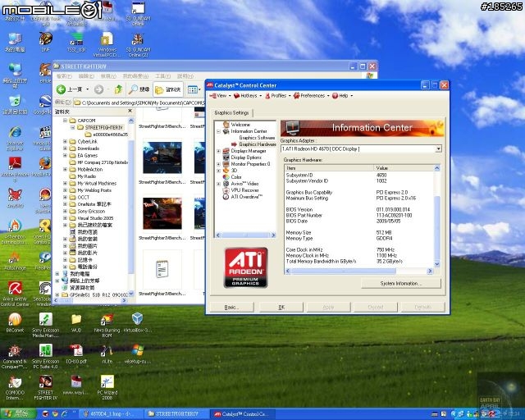Expand the EA Games folder node

click(65, 155)
